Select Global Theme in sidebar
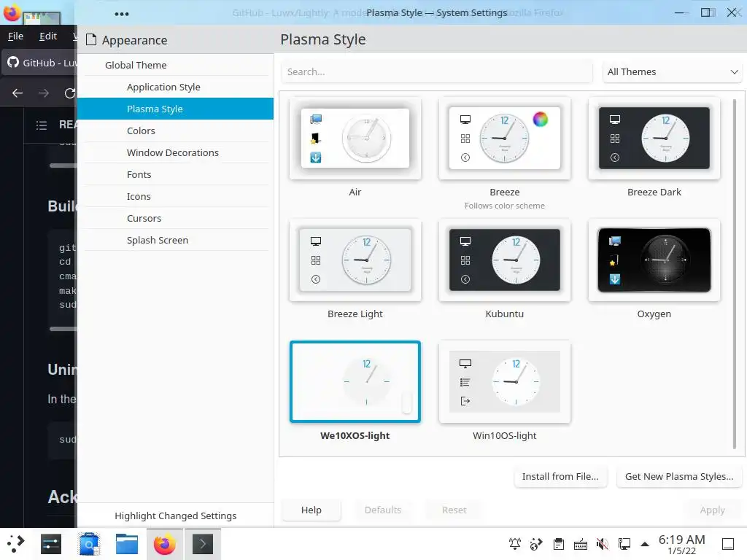Viewport: 747px width, 560px height. (x=175, y=65)
